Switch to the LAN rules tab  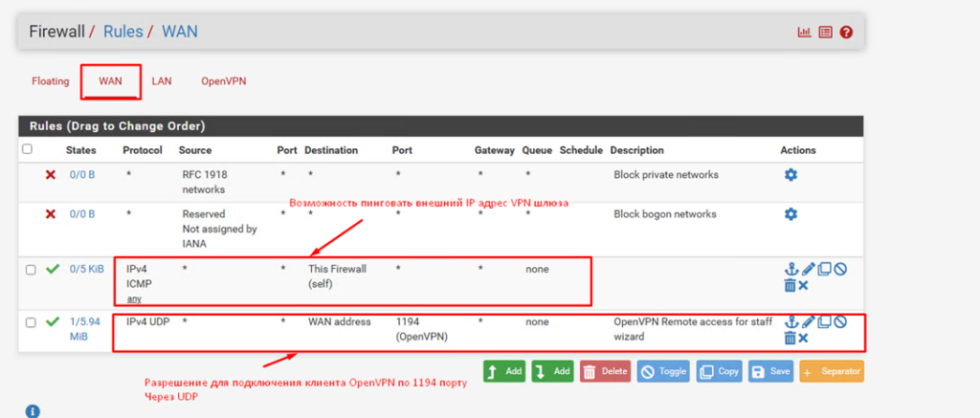coord(162,81)
